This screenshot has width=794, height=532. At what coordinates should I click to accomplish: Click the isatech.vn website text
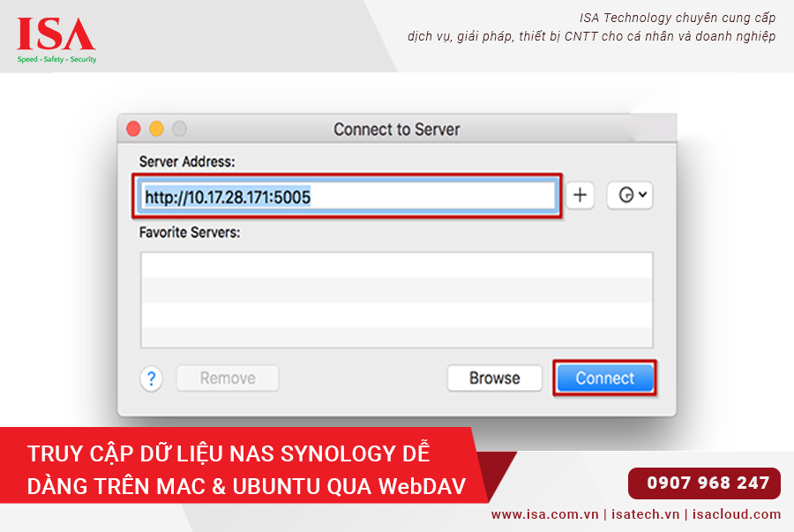[x=645, y=514]
